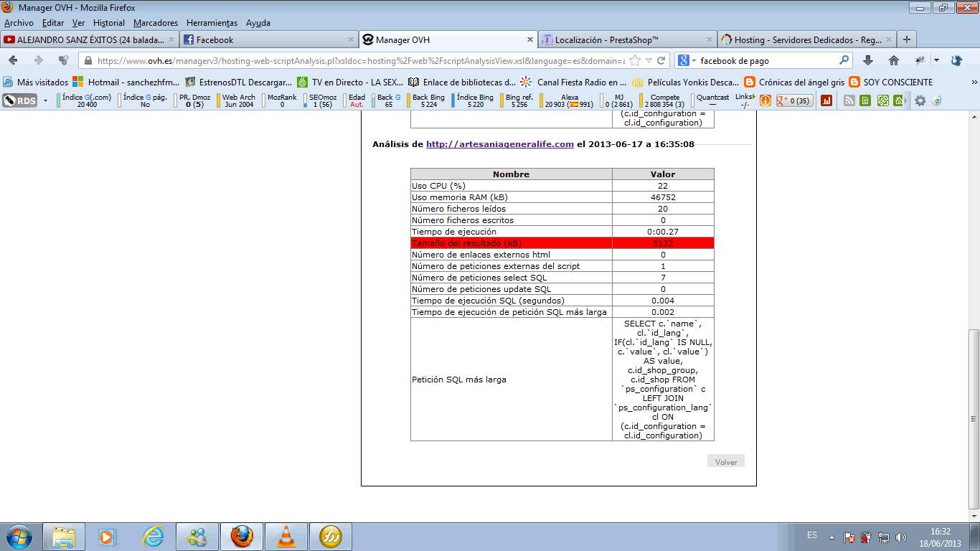Open the red bar chart statistics icon
Image resolution: width=980 pixels, height=551 pixels.
826,100
